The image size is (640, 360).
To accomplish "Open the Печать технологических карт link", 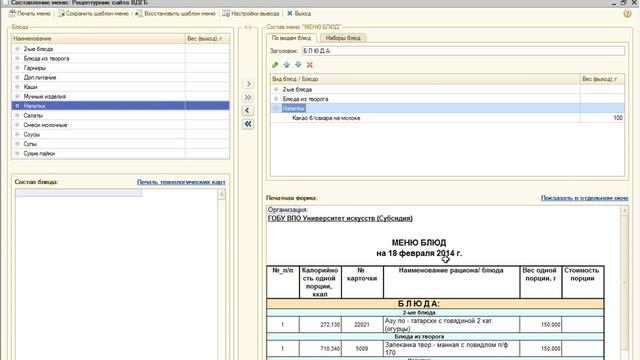I will pyautogui.click(x=181, y=182).
